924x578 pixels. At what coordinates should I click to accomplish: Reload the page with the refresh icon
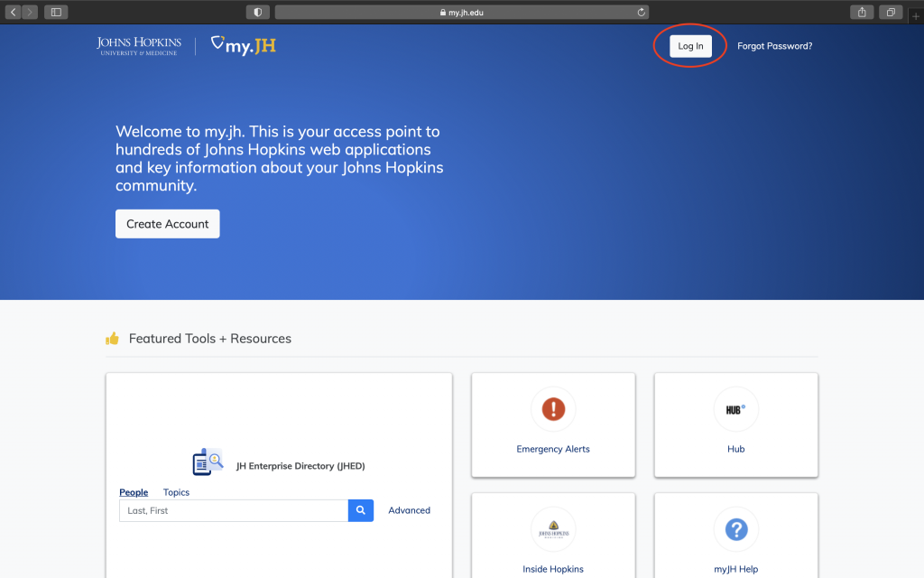[x=642, y=12]
